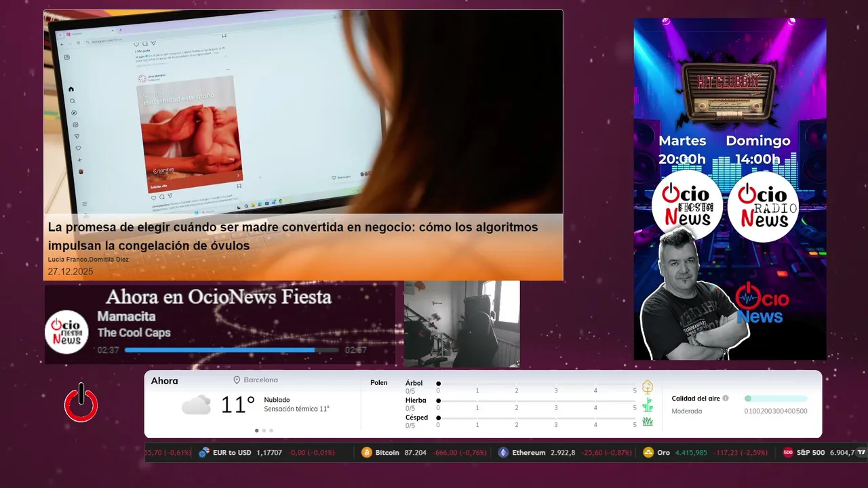
Task: Click the Hit Clubbin radio logo
Action: click(729, 91)
